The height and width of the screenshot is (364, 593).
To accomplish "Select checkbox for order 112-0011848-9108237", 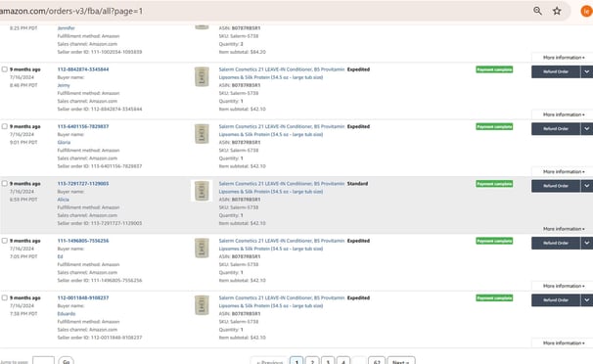I will (5, 297).
